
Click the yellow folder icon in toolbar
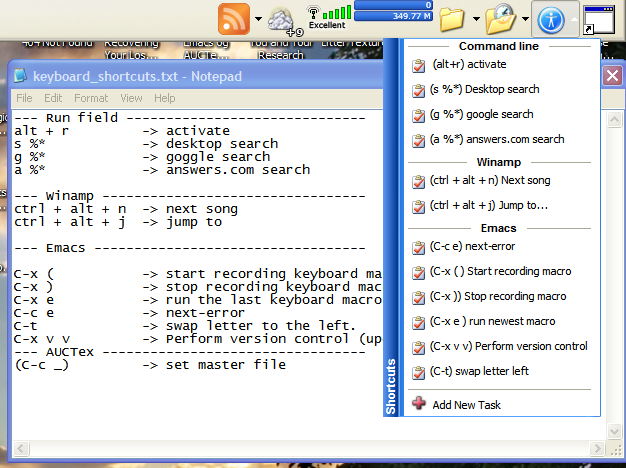(452, 19)
